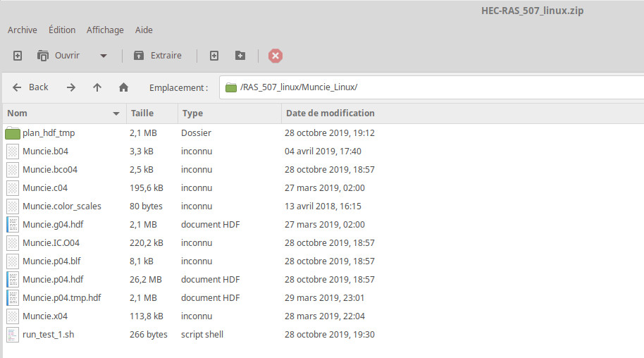Click the run_test_1.sh file name
This screenshot has width=644, height=358.
[49, 335]
